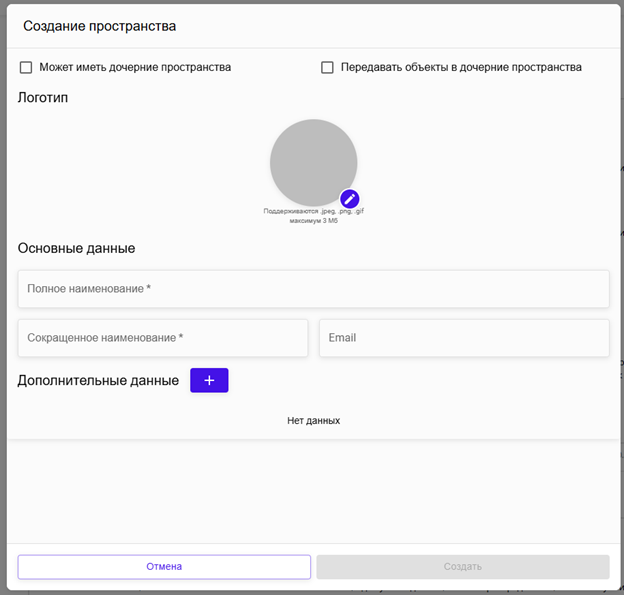
Task: Click the supported formats hint text
Action: (x=314, y=211)
